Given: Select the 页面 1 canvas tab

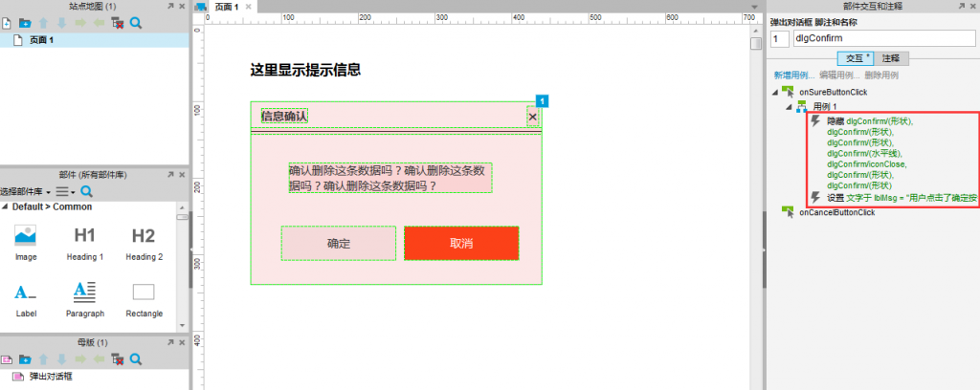Looking at the screenshot, I should 225,7.
